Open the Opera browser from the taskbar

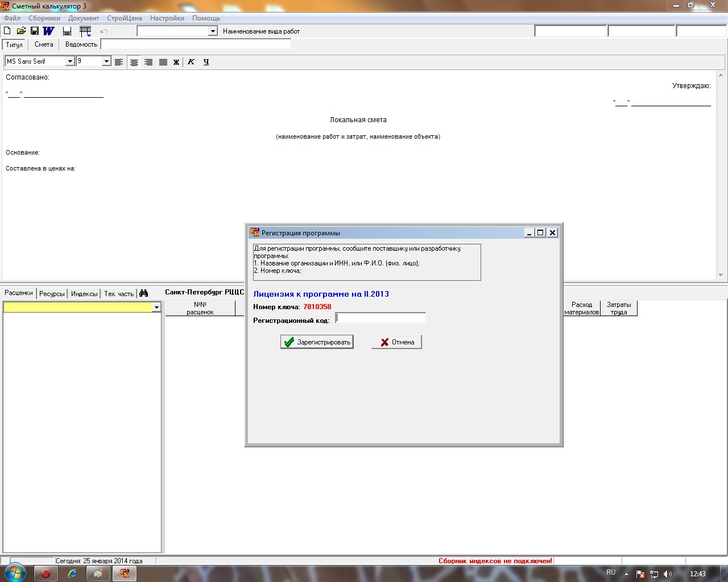[x=46, y=573]
